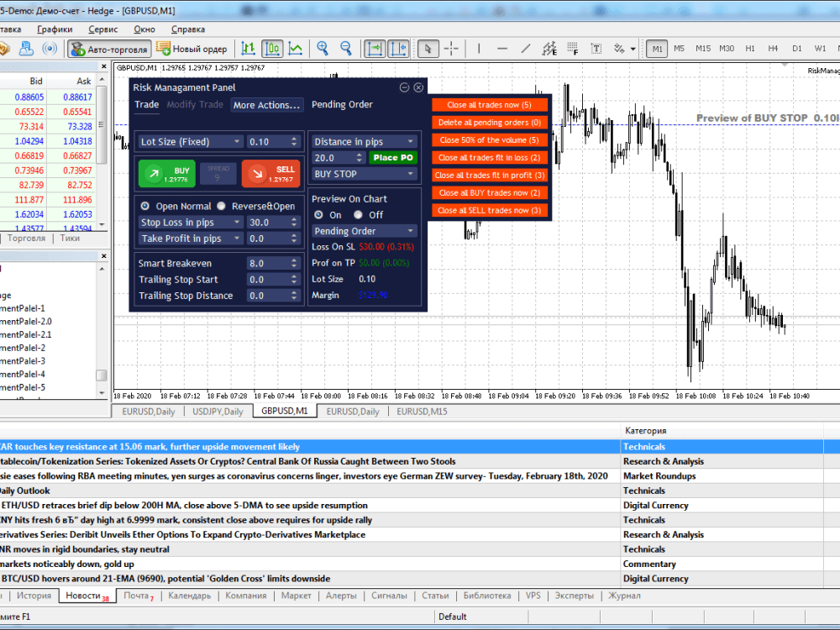Click the cloud user account toolbar icon
The width and height of the screenshot is (840, 630).
click(x=26, y=49)
